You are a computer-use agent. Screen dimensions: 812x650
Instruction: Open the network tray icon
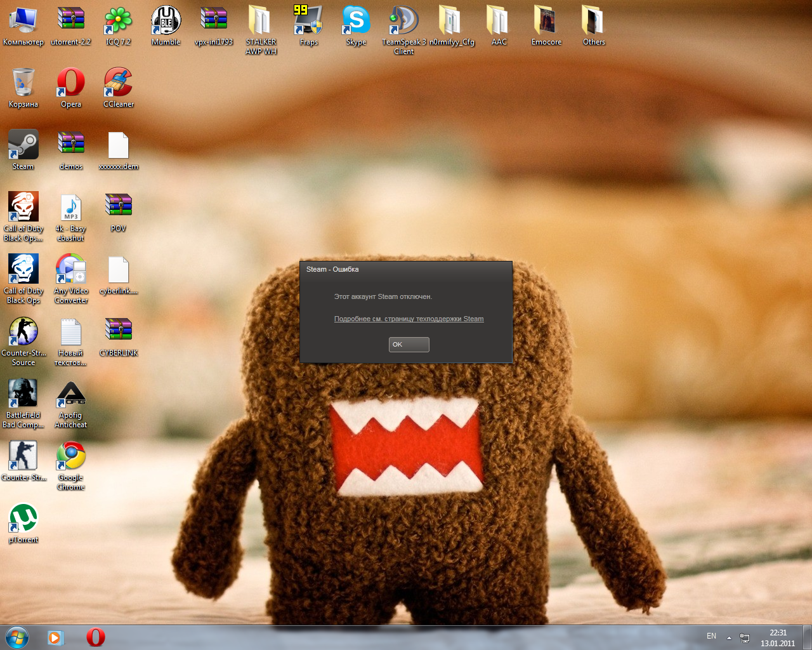745,637
